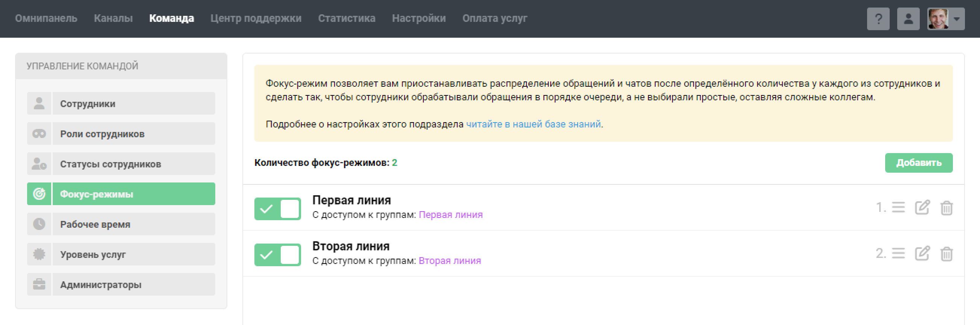Disable the Вторая линия focus mode toggle
This screenshot has width=980, height=325.
click(277, 254)
